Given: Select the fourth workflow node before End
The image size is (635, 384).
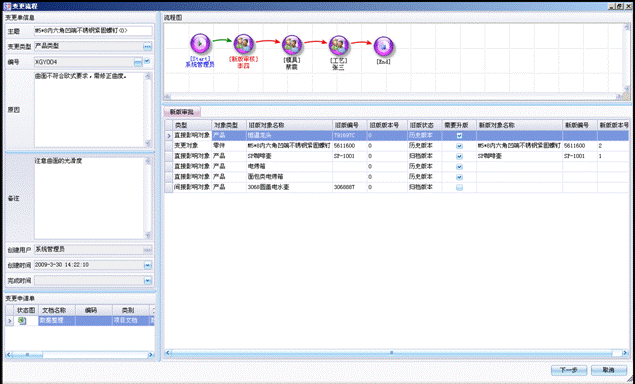Looking at the screenshot, I should point(339,45).
